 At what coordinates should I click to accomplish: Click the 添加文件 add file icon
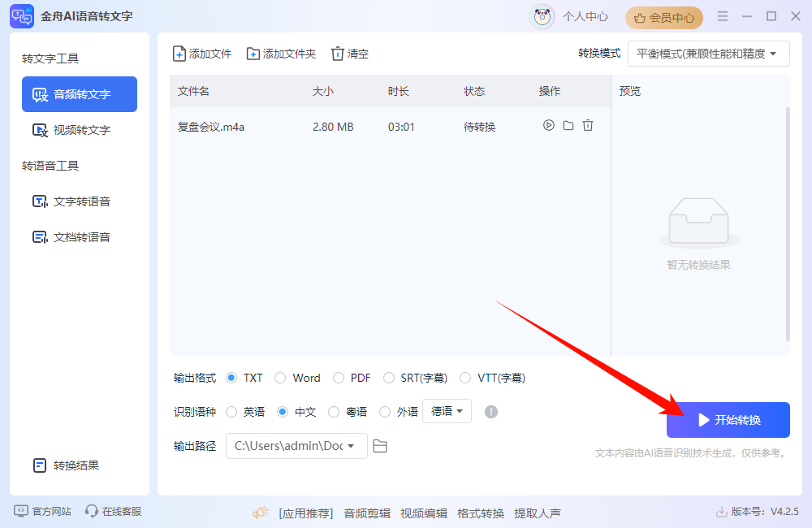click(x=179, y=54)
